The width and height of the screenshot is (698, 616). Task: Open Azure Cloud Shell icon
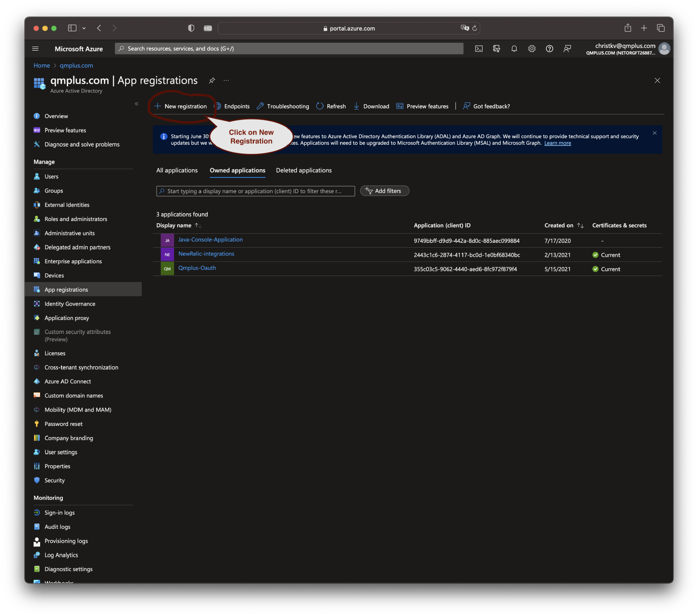[x=479, y=49]
